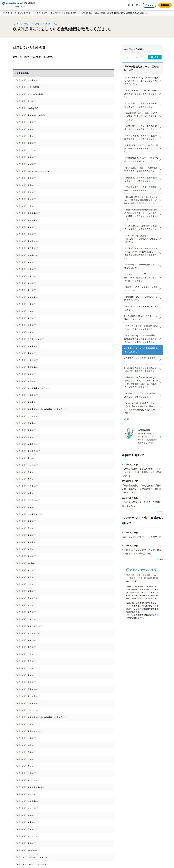Open セゾンカード JCBカード 連携されません article
This screenshot has width=174, height=868.
click(x=142, y=277)
